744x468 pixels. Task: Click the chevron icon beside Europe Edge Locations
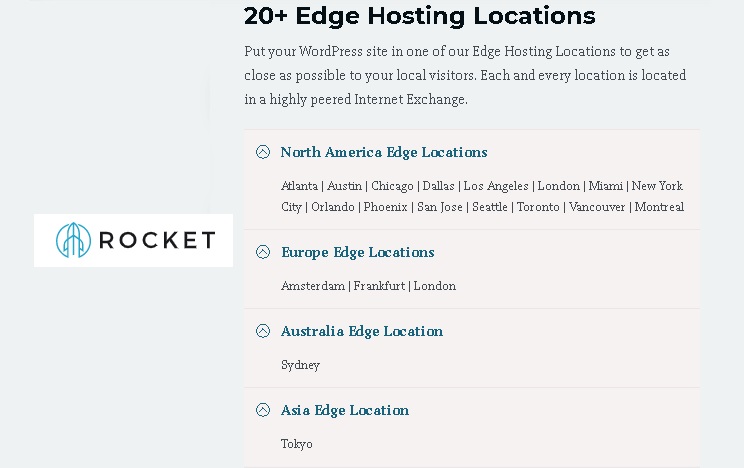[x=263, y=252]
